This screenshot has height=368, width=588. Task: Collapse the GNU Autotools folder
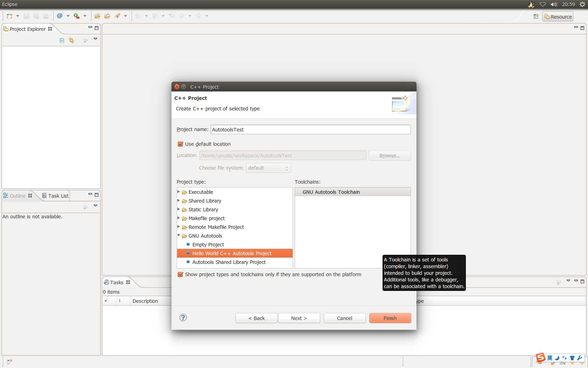[x=179, y=236]
